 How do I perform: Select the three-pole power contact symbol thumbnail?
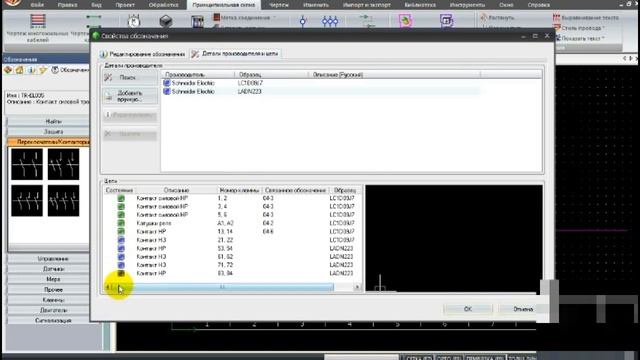[x=27, y=164]
